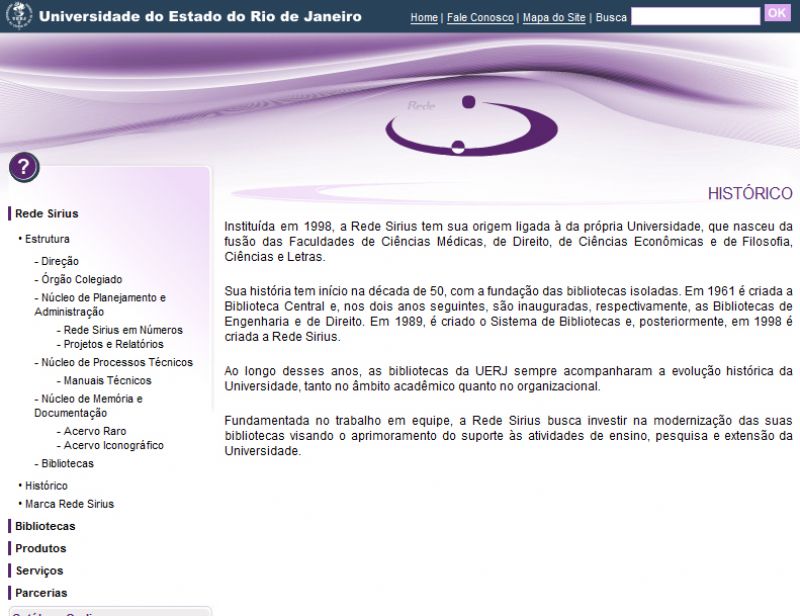Open the Fale Conosco link
Screen dimensions: 800x616
[x=480, y=17]
